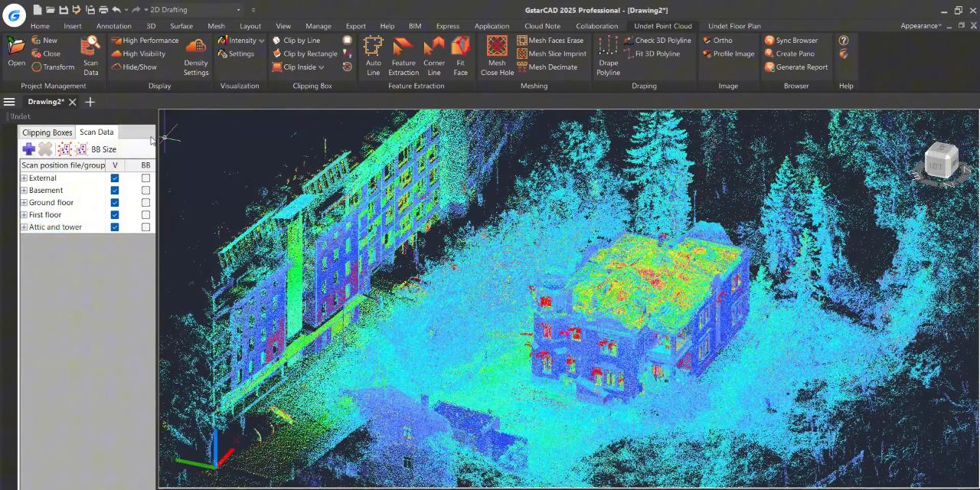The height and width of the screenshot is (490, 980).
Task: Click Fit 3D Polyline
Action: point(652,54)
